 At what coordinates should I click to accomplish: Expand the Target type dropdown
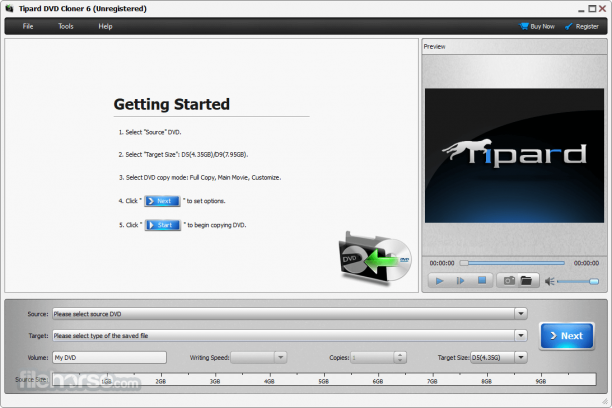tap(521, 335)
